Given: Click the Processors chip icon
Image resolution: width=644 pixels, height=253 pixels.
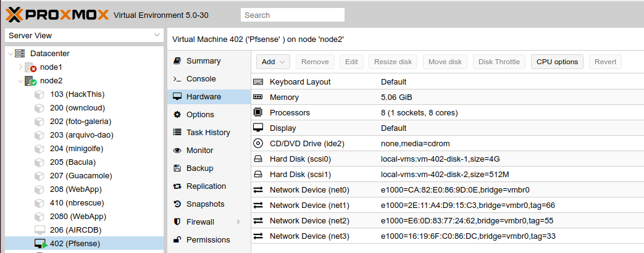Looking at the screenshot, I should pos(258,113).
